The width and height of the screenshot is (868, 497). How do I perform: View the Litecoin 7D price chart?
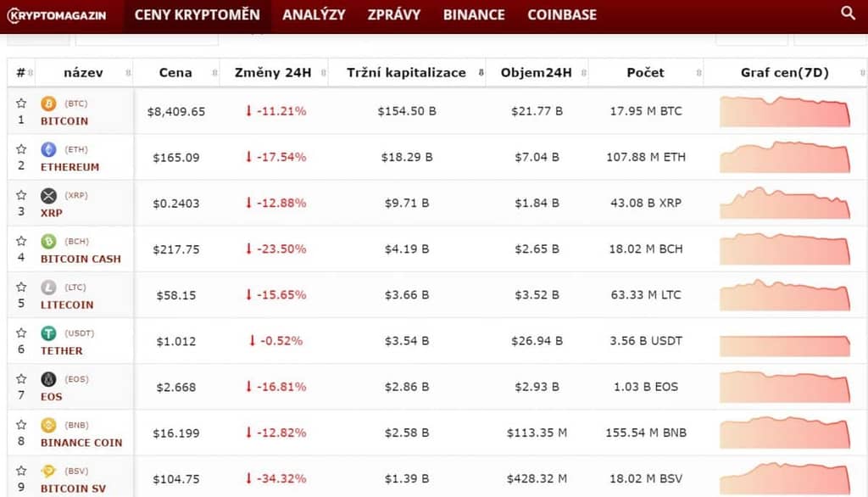(x=785, y=295)
